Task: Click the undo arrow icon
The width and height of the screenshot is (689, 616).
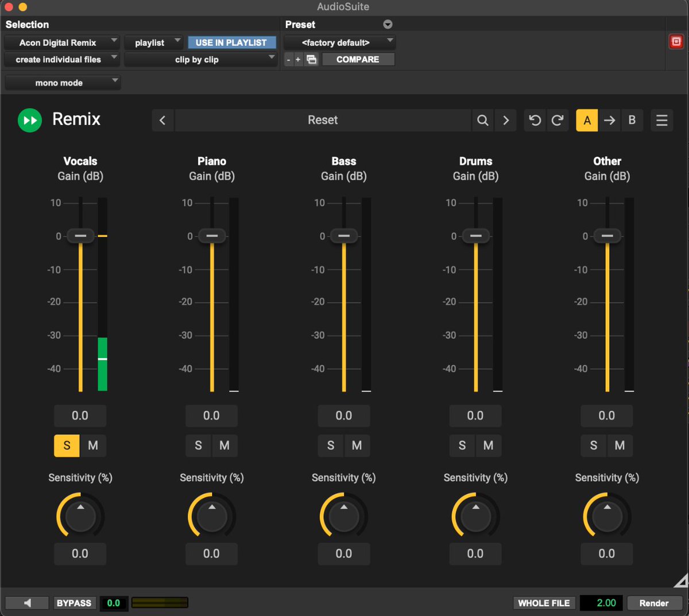Action: 535,120
